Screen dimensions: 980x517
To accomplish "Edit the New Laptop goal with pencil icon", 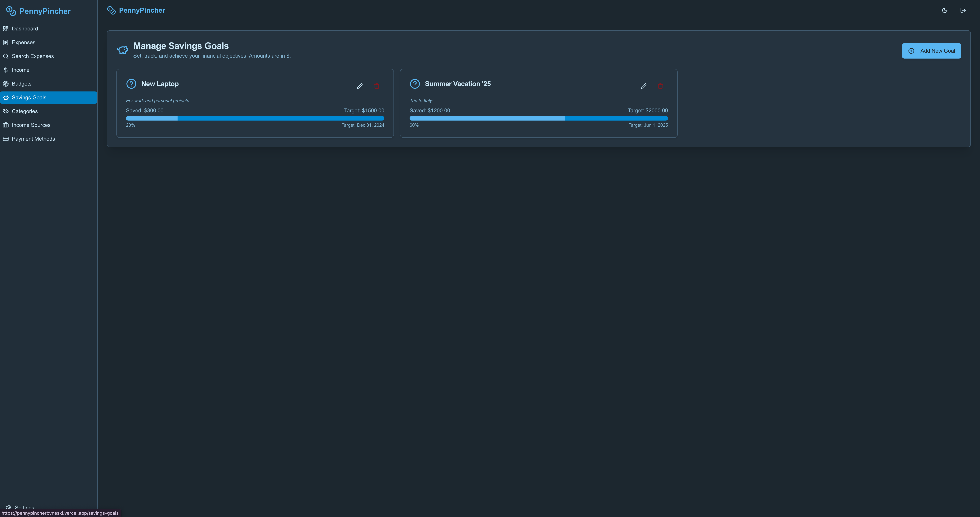I will (x=360, y=86).
